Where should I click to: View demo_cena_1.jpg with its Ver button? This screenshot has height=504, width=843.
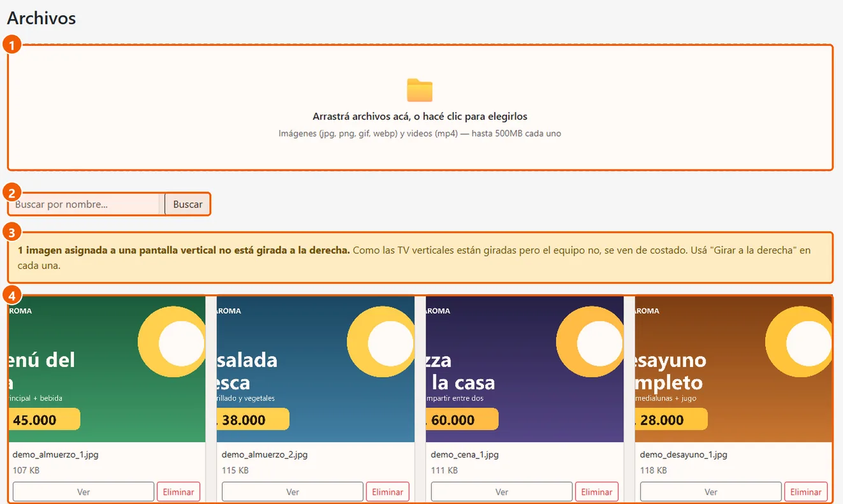click(502, 492)
